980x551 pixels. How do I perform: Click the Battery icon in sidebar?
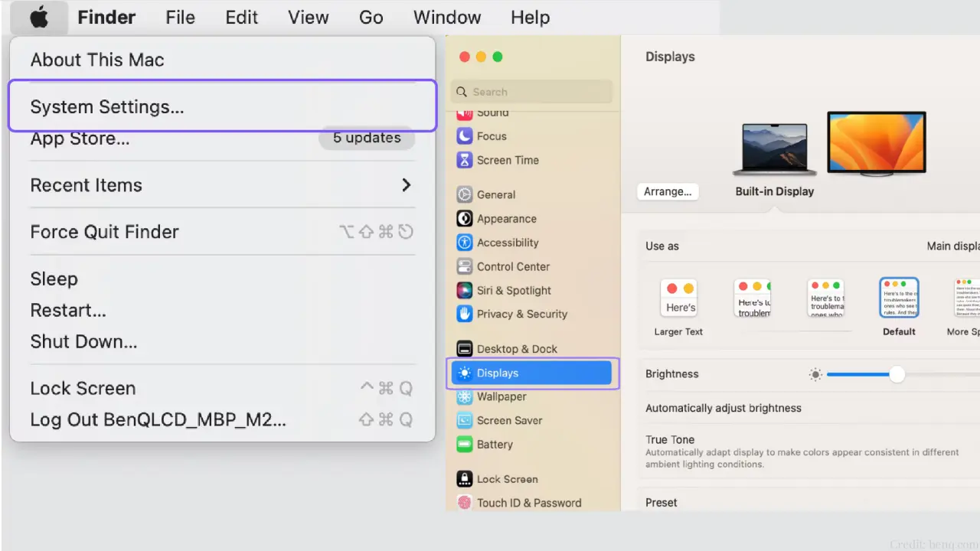point(464,444)
